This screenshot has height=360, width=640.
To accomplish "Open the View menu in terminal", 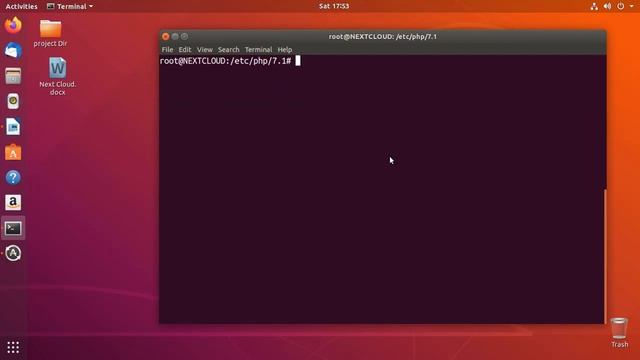I will point(204,49).
